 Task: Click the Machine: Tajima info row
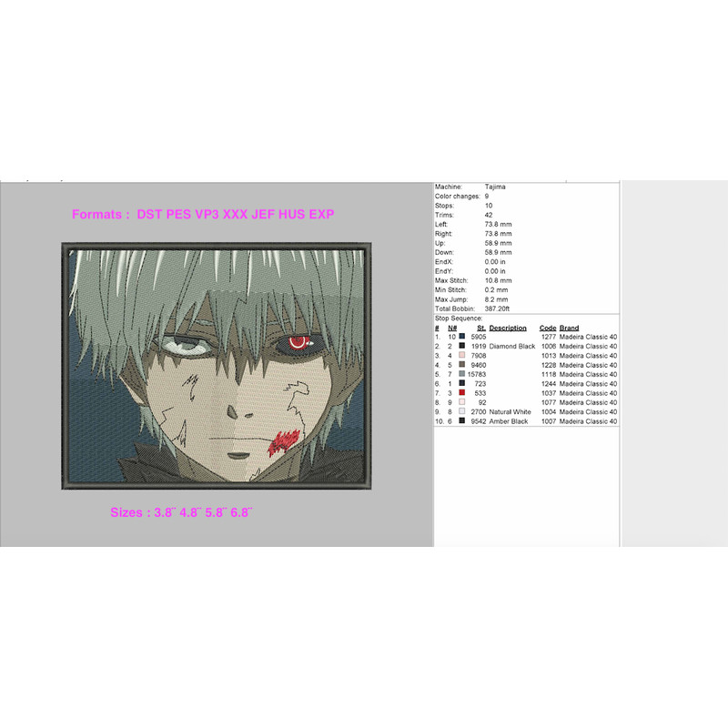coord(471,187)
